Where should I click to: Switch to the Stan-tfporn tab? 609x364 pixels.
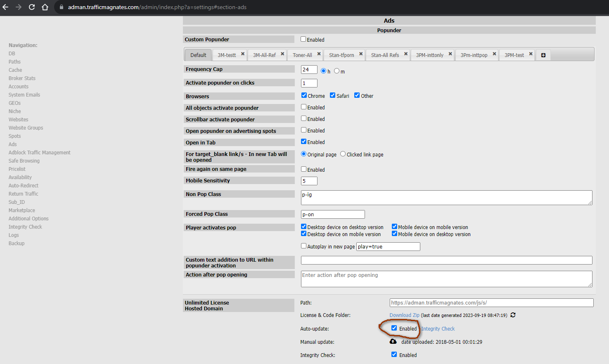click(x=341, y=55)
